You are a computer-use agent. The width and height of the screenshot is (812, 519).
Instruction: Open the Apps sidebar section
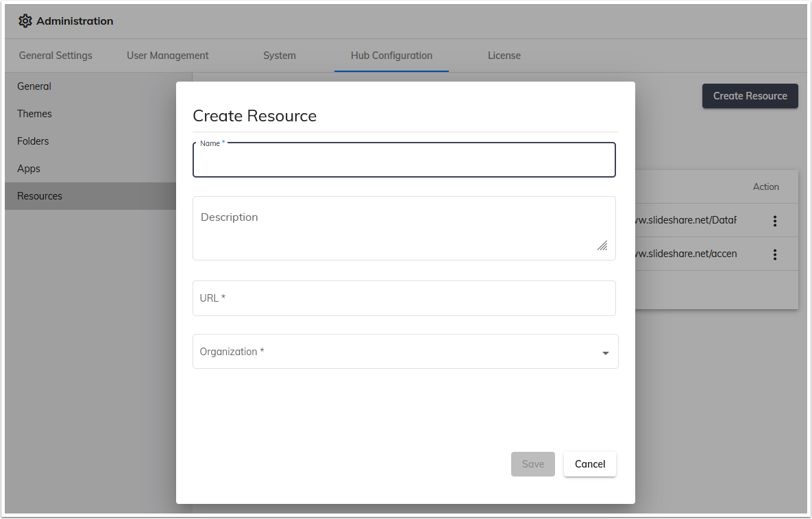point(29,169)
